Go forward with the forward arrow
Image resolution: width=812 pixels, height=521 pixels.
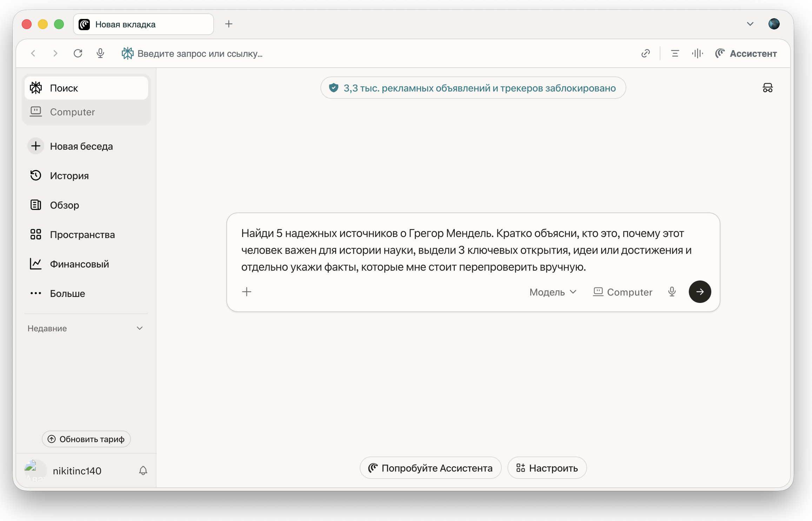55,53
